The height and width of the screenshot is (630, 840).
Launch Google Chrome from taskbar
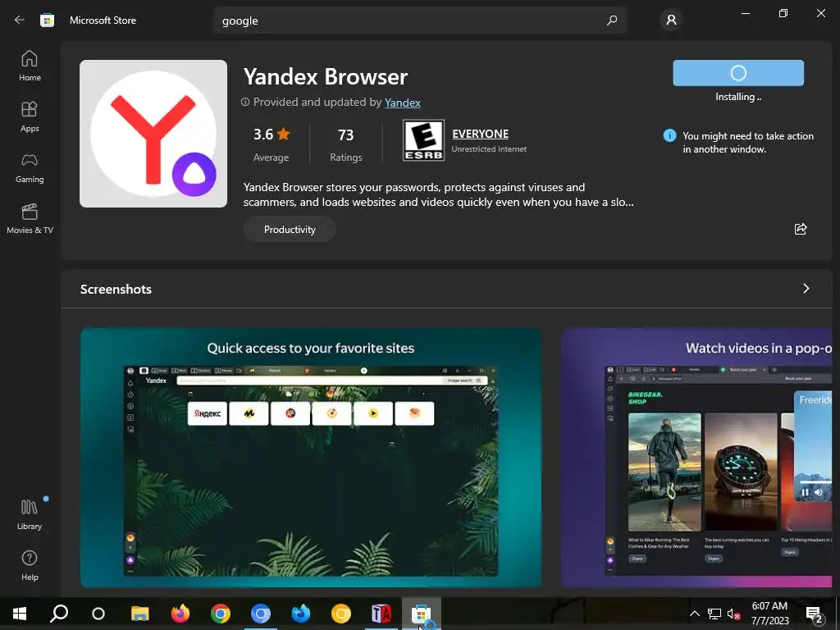coord(220,614)
